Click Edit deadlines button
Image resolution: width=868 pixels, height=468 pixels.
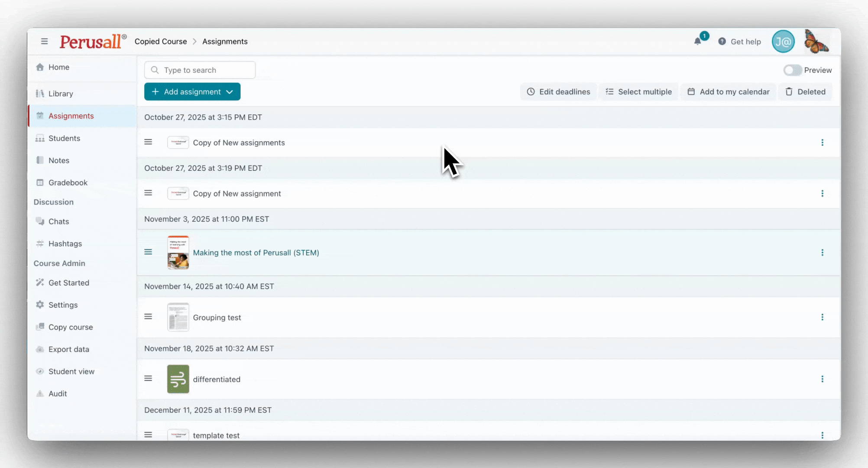(x=558, y=92)
